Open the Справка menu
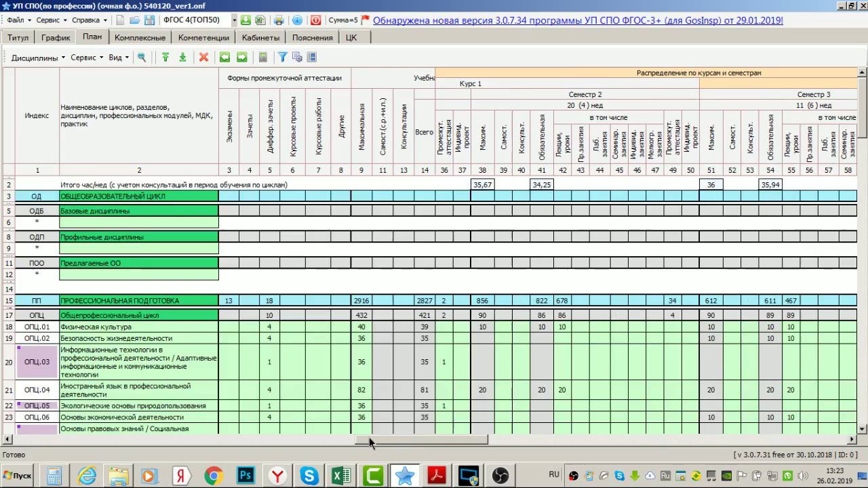 pos(88,20)
